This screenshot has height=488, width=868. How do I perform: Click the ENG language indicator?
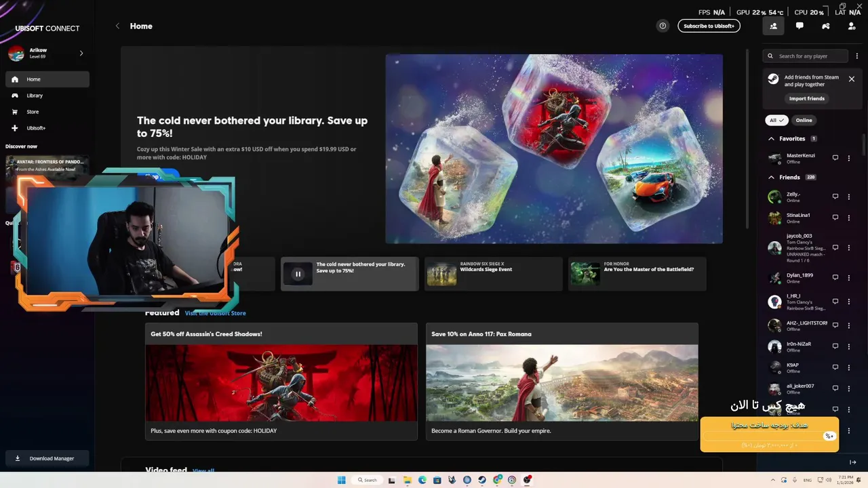808,480
